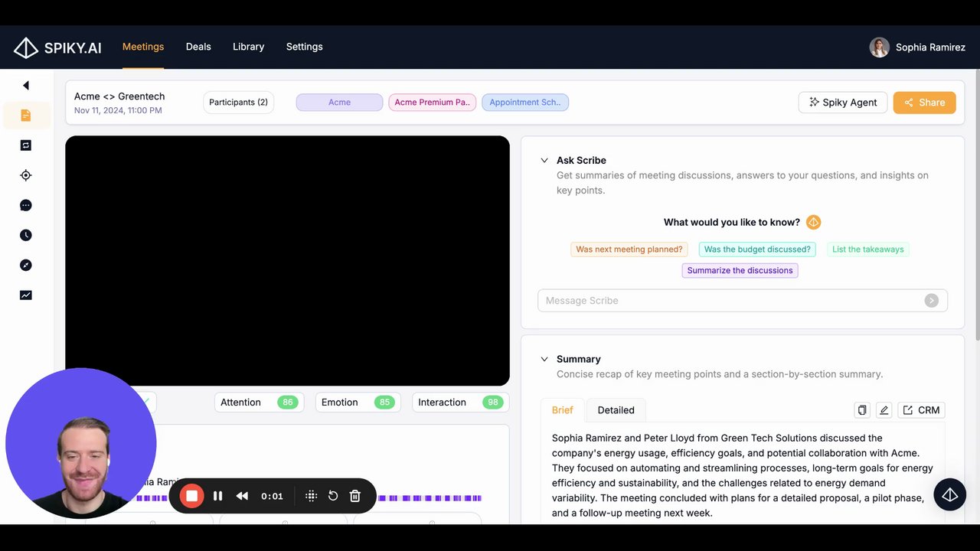Open the trend chart sidebar icon
Image resolution: width=980 pixels, height=551 pixels.
coord(26,295)
